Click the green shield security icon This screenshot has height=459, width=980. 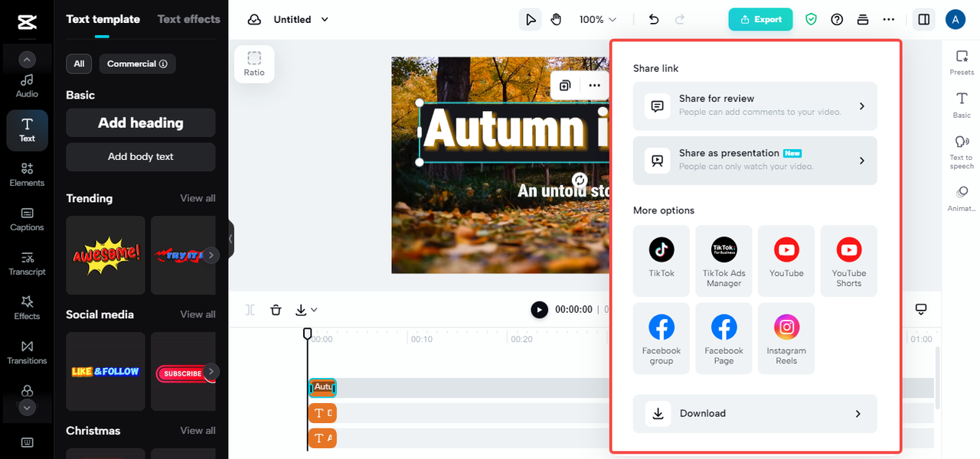click(812, 20)
